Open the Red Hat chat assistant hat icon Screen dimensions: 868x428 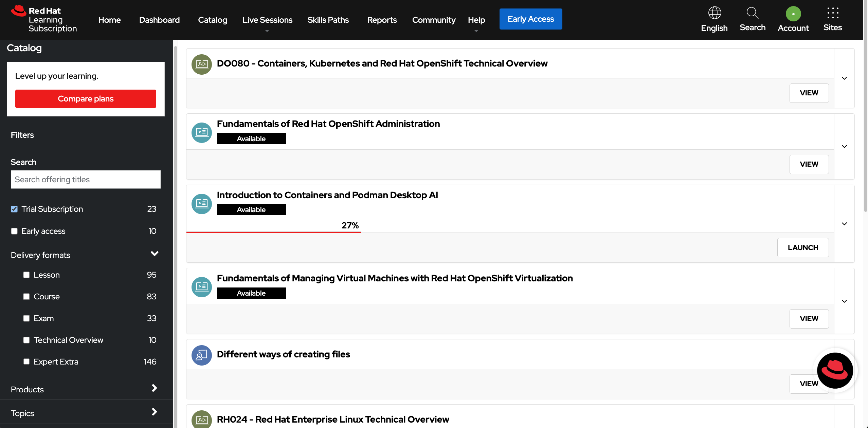pyautogui.click(x=835, y=371)
